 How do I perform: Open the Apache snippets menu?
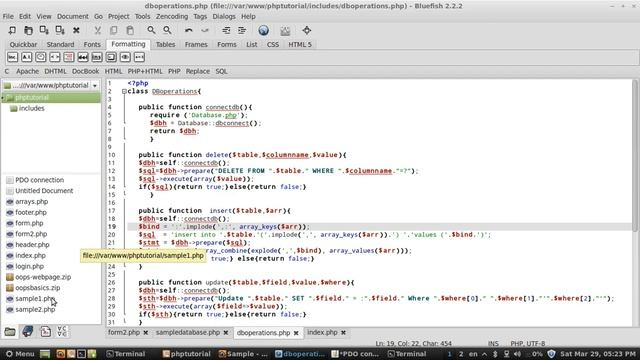(27, 71)
